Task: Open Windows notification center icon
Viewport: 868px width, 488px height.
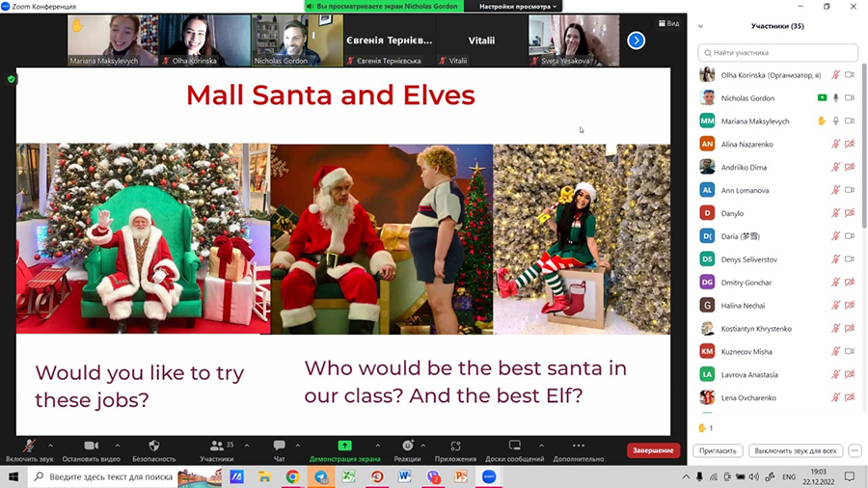Action: pos(850,476)
